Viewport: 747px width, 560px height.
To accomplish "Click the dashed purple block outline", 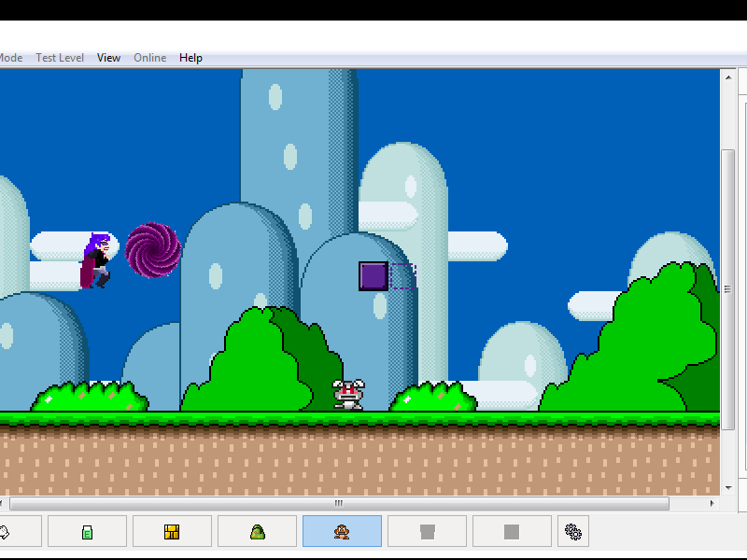I will click(x=402, y=276).
